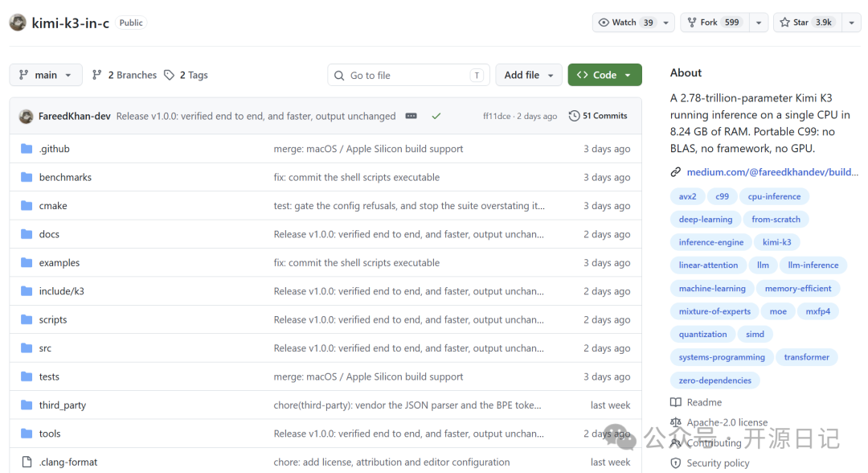868x473 pixels.
Task: Click the examples folder icon
Action: point(27,262)
